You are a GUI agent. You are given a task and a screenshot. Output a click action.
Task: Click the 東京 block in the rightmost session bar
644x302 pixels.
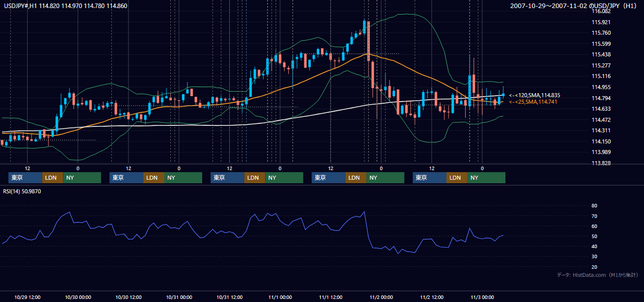[429, 178]
